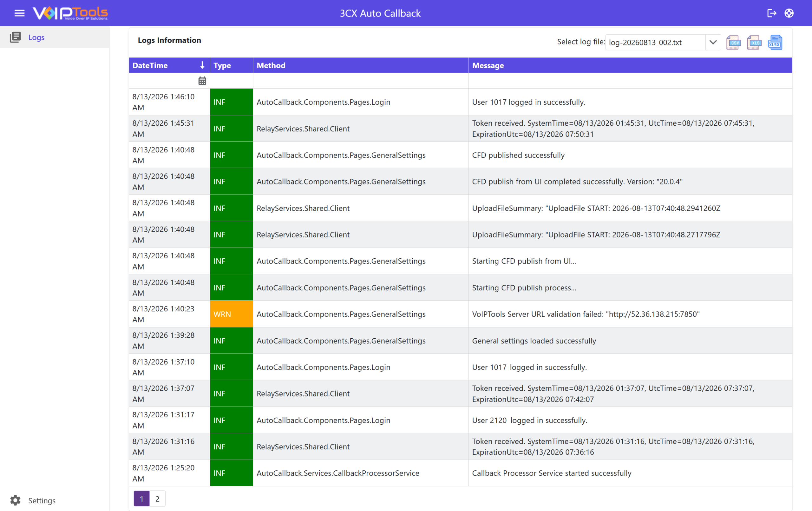Select the 8/13/2026 1:40:23 AM timestamp
This screenshot has height=511, width=812.
click(164, 314)
